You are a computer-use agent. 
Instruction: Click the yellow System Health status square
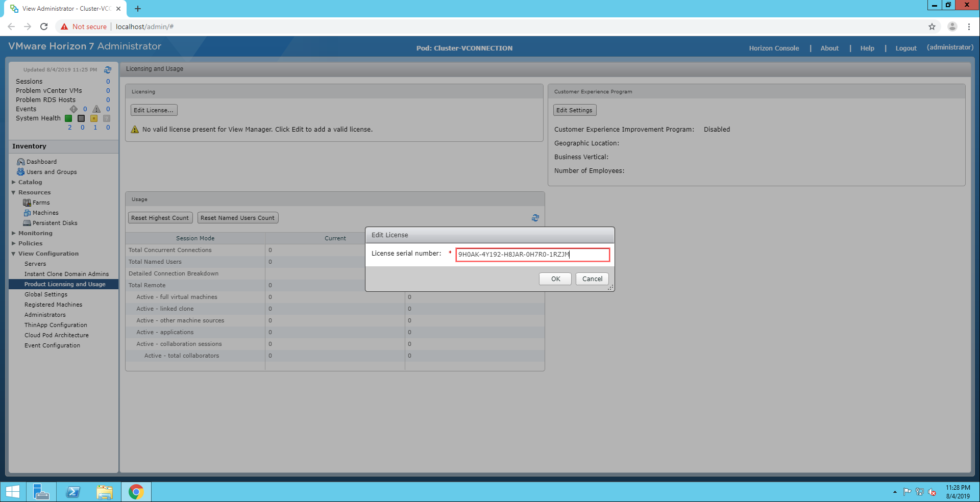tap(94, 118)
